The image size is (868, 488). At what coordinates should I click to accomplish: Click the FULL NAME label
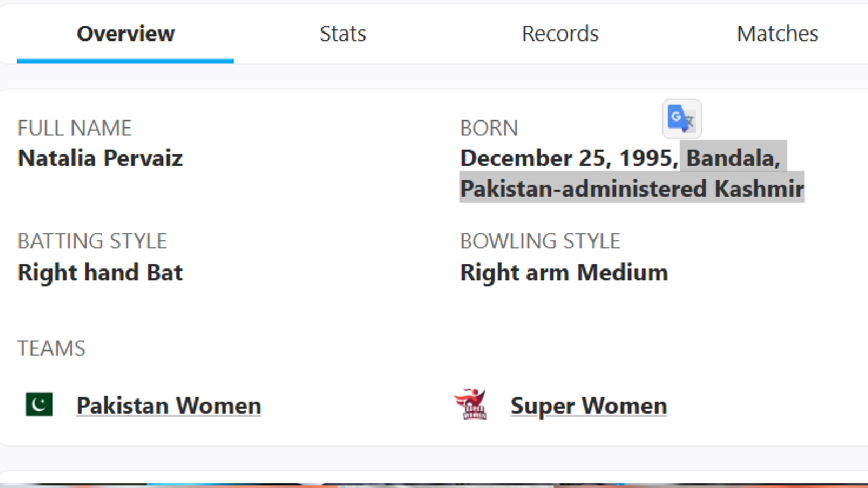pos(74,129)
